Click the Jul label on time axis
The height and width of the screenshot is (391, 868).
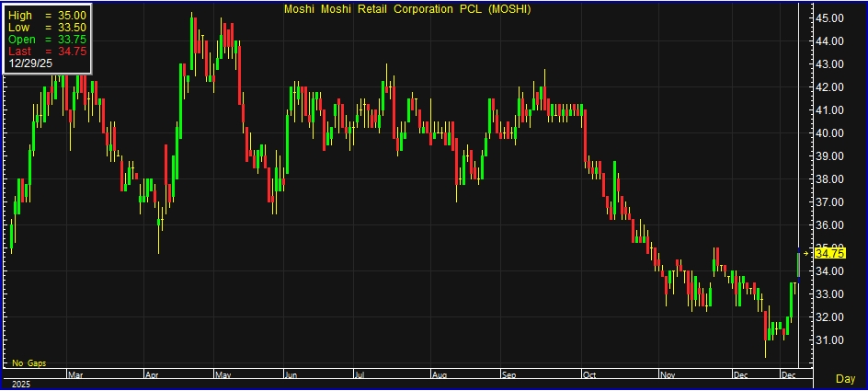tap(361, 375)
